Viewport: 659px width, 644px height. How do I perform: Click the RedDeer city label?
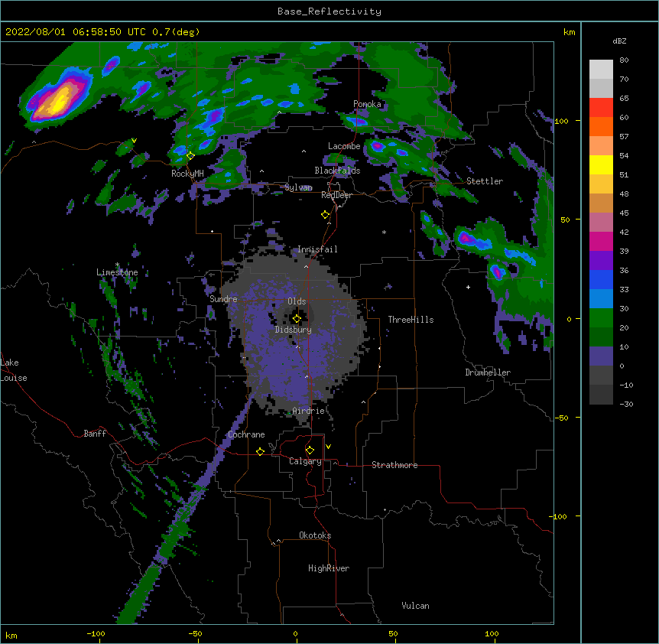tap(336, 195)
